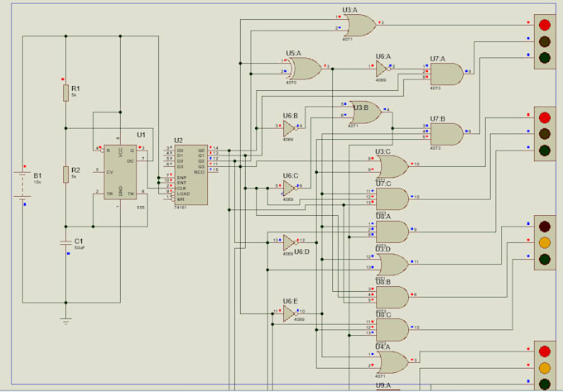The image size is (563, 392).
Task: Select the U8:B AND gate
Action: point(392,297)
